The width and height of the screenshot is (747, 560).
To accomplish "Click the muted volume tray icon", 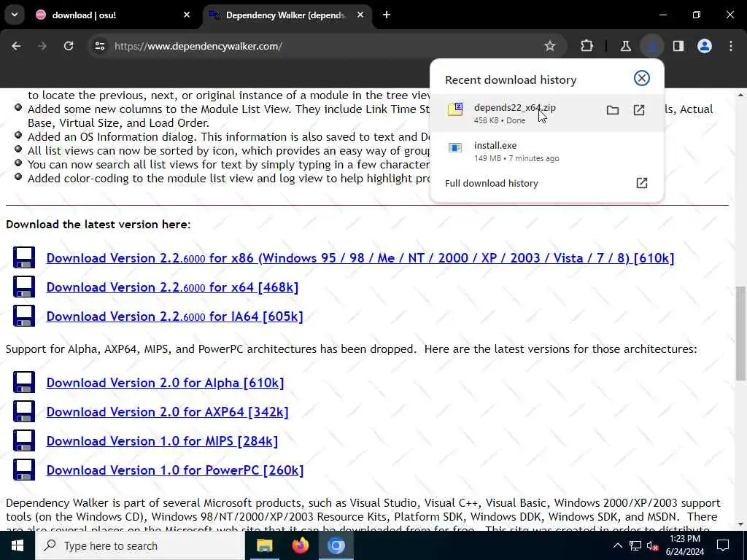I will [x=653, y=546].
